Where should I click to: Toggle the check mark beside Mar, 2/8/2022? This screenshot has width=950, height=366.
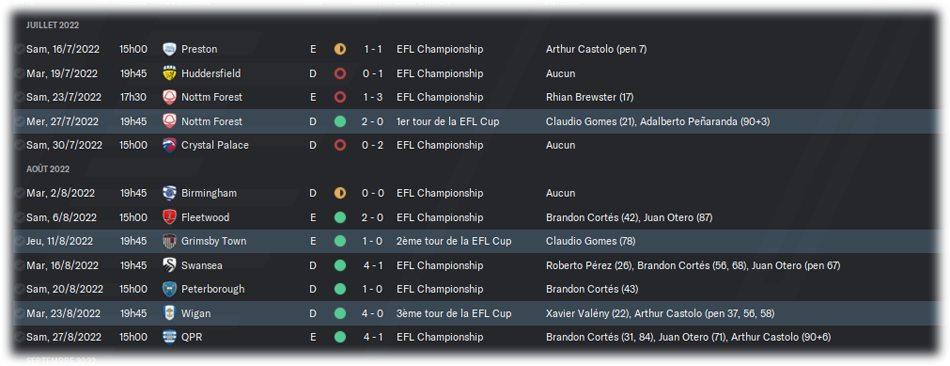pyautogui.click(x=19, y=193)
